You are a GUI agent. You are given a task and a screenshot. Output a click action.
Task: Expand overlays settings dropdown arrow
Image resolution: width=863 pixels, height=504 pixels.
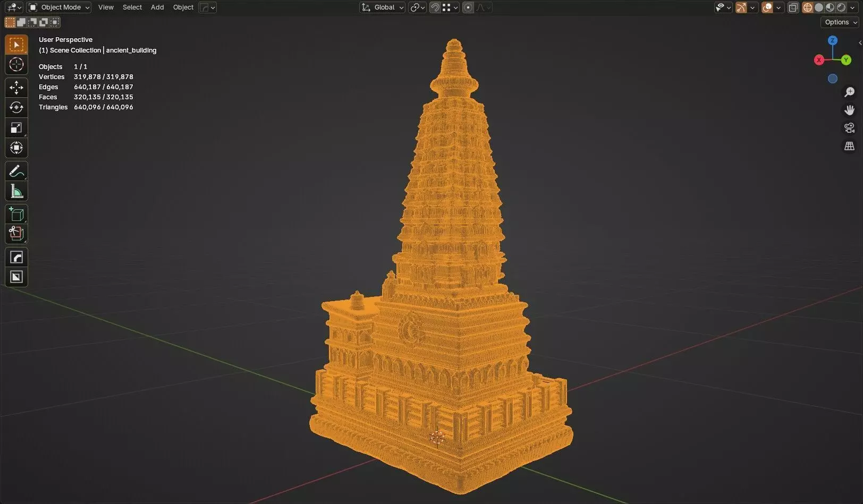[779, 7]
